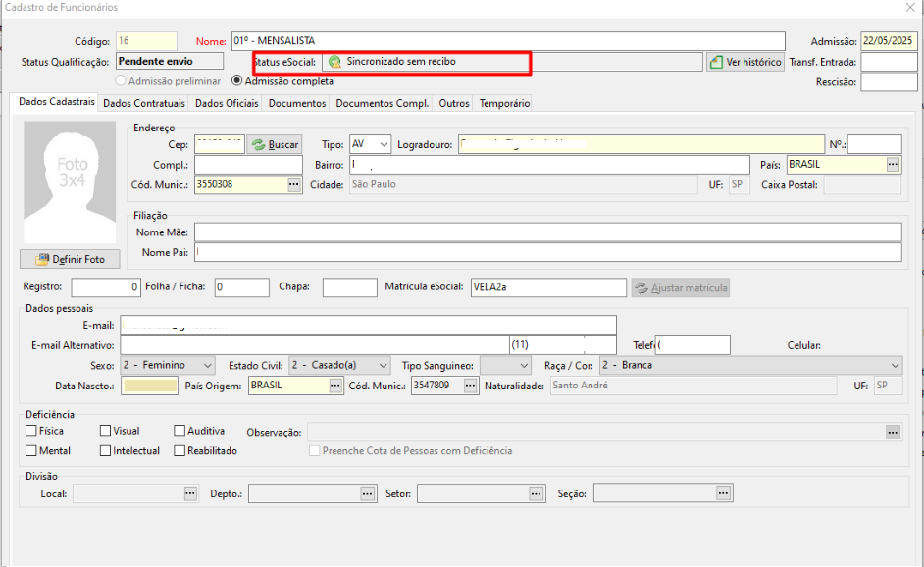This screenshot has width=924, height=567.
Task: Check the Auditiva deficiency checkbox
Action: pyautogui.click(x=180, y=431)
